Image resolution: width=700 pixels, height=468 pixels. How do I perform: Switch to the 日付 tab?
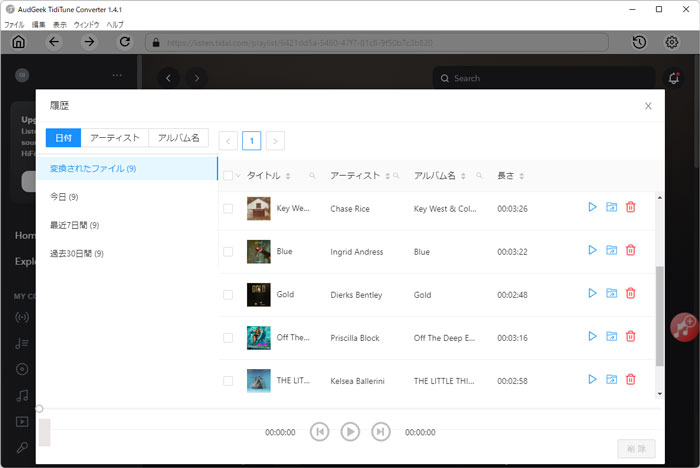[x=63, y=138]
